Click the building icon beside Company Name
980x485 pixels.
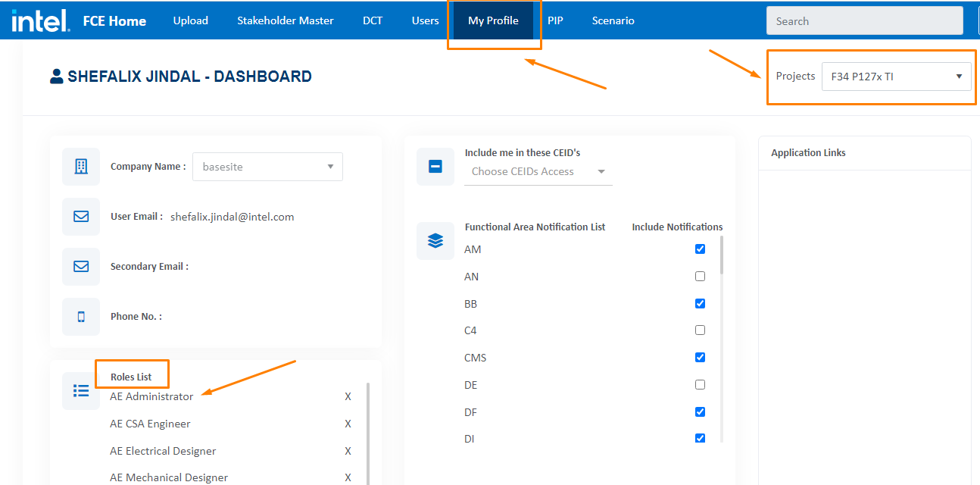click(x=81, y=167)
